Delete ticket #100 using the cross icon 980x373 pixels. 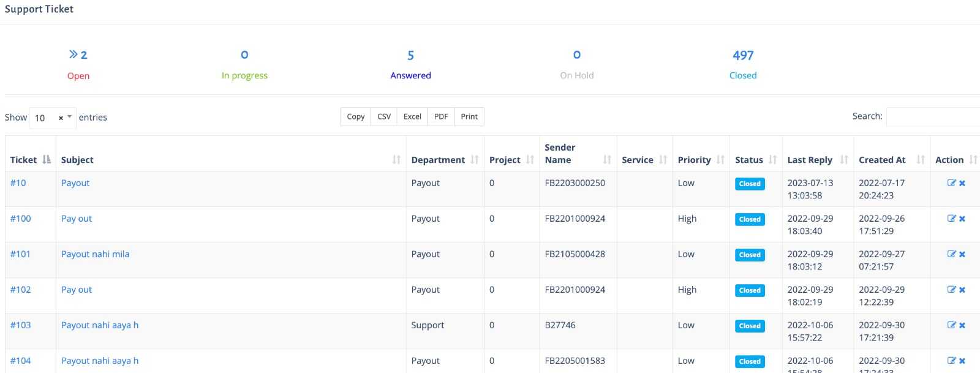962,219
